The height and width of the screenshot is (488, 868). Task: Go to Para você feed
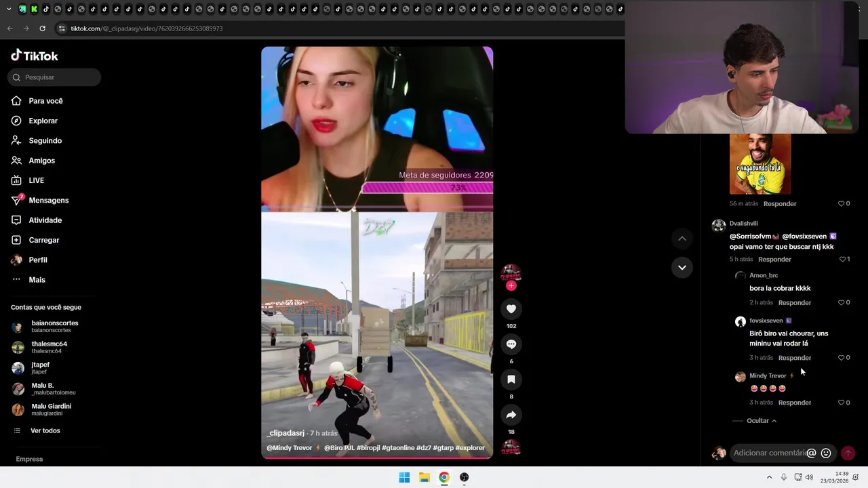coord(45,101)
